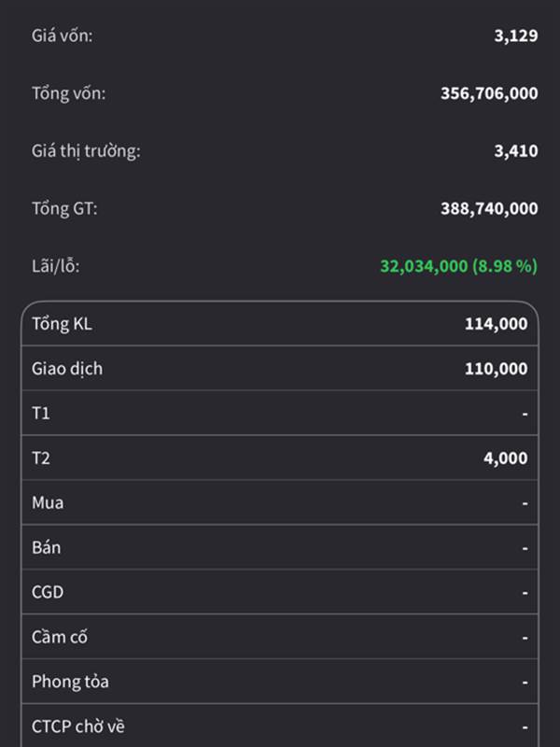
Task: Tap the Mua row
Action: tap(280, 503)
